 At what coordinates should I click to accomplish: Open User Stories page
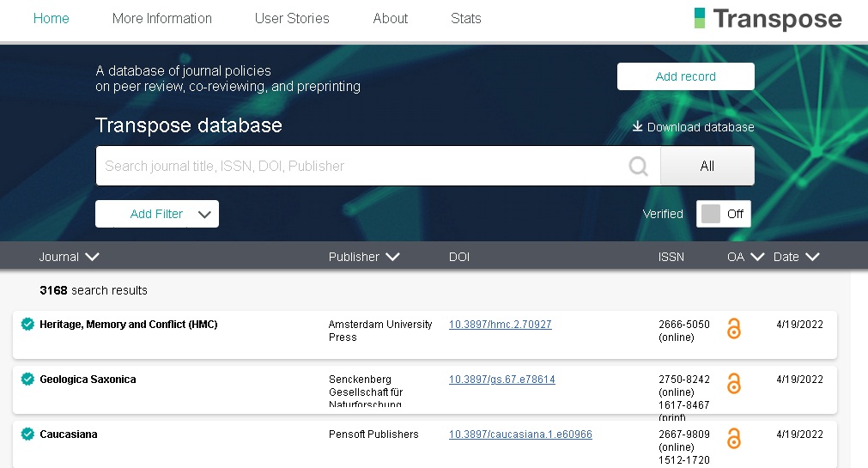[x=292, y=18]
